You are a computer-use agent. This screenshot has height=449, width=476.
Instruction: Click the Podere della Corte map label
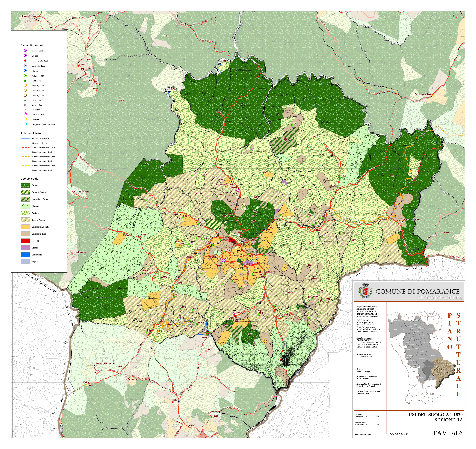pos(423,94)
